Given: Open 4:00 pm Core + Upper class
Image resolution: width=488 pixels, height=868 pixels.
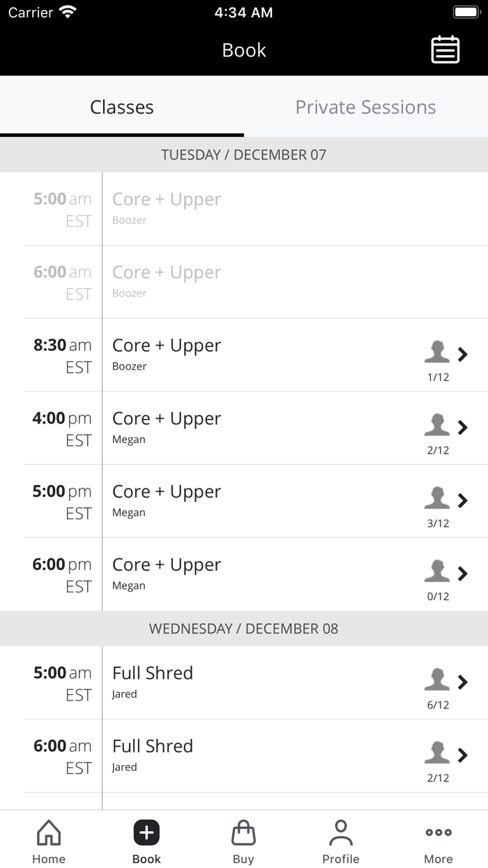Looking at the screenshot, I should (x=167, y=419).
